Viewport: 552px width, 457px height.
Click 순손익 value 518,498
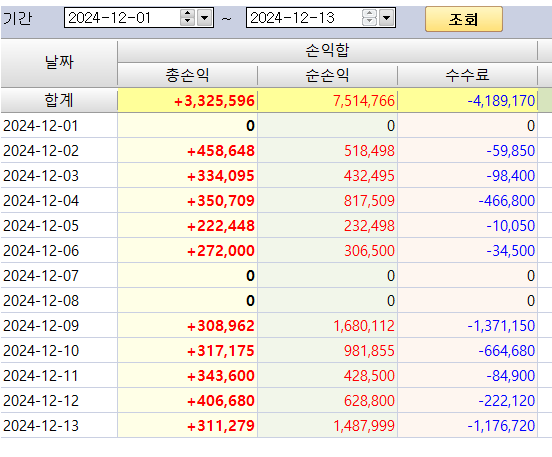(x=369, y=151)
